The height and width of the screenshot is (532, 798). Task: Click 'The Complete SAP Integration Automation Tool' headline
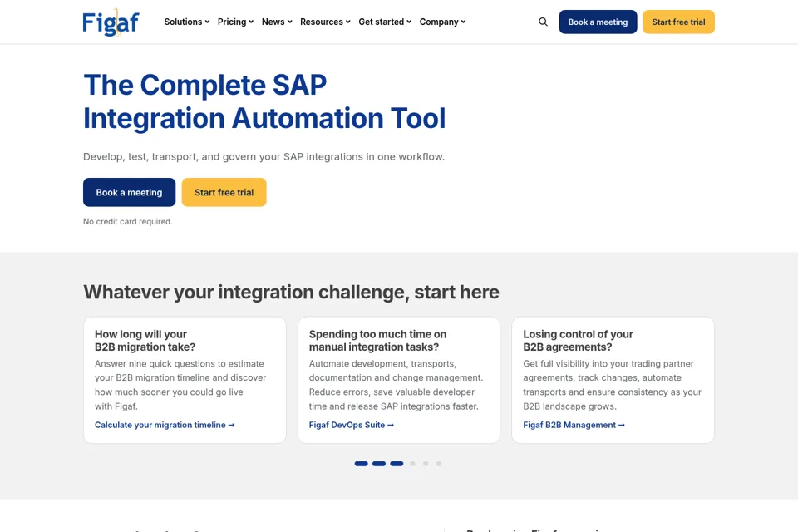point(264,101)
